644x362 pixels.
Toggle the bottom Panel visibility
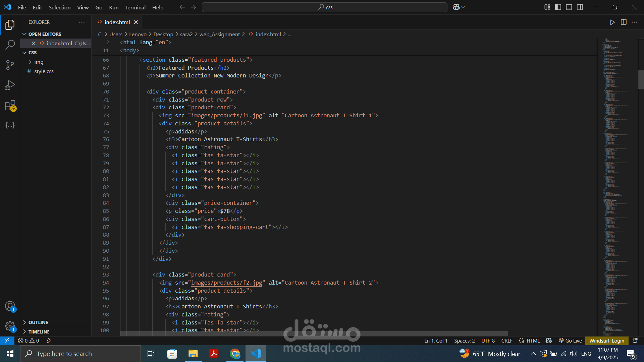coord(569,7)
